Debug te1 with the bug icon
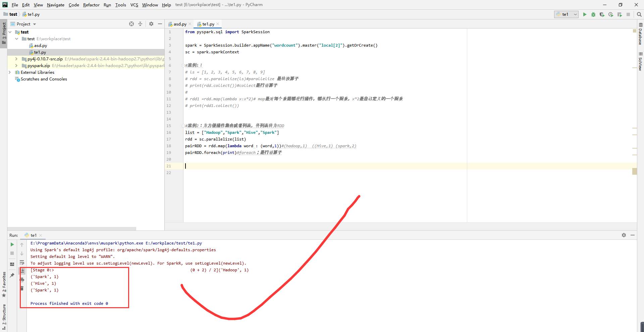This screenshot has width=644, height=332. (593, 14)
